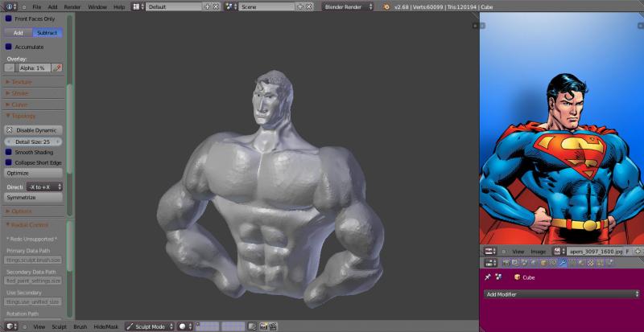Open the viewport shading dropdown
Viewport: 644px width, 332px height.
[x=186, y=326]
